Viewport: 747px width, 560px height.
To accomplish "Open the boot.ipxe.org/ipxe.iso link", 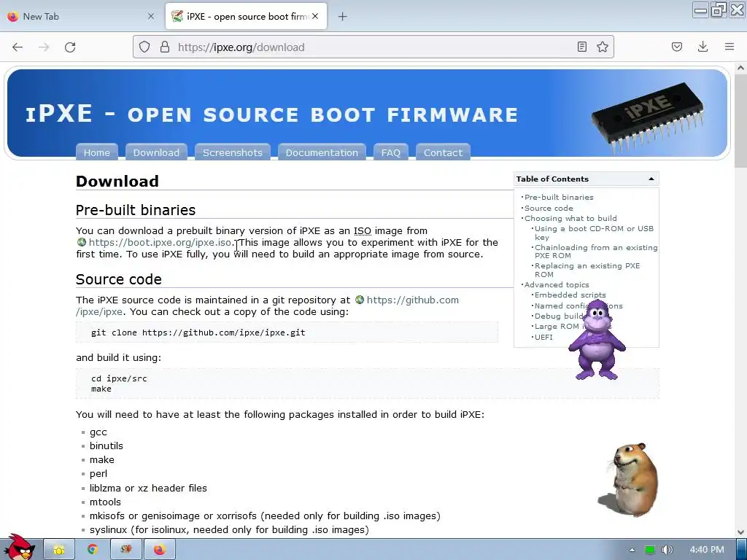I will coord(160,242).
